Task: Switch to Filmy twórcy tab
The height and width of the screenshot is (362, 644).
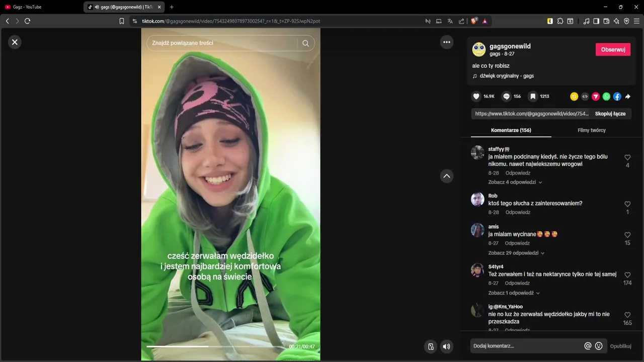Action: (592, 130)
